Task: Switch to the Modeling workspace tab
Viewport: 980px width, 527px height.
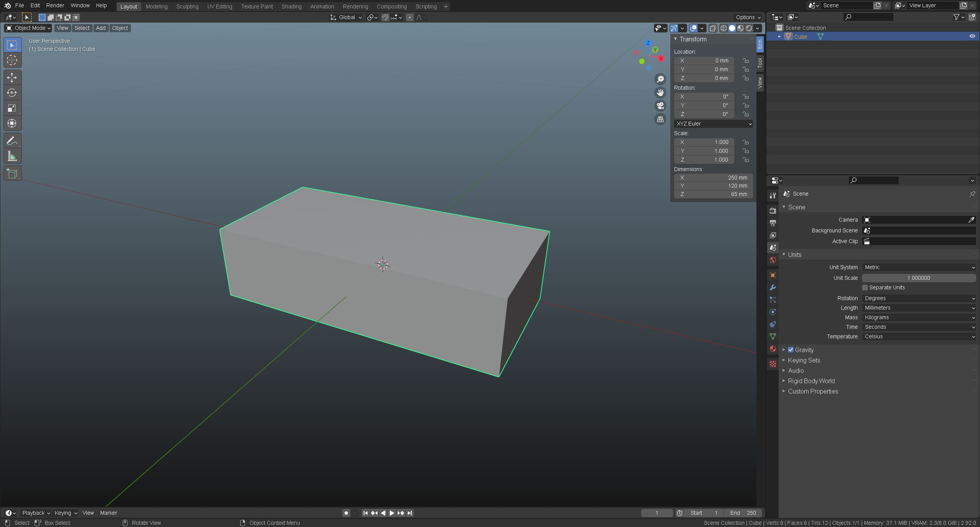Action: click(x=157, y=7)
